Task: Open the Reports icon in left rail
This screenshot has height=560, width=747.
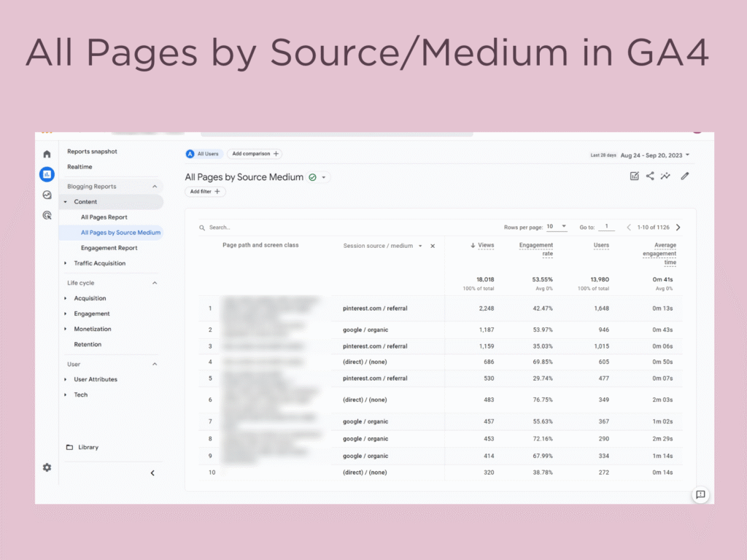Action: [x=47, y=174]
